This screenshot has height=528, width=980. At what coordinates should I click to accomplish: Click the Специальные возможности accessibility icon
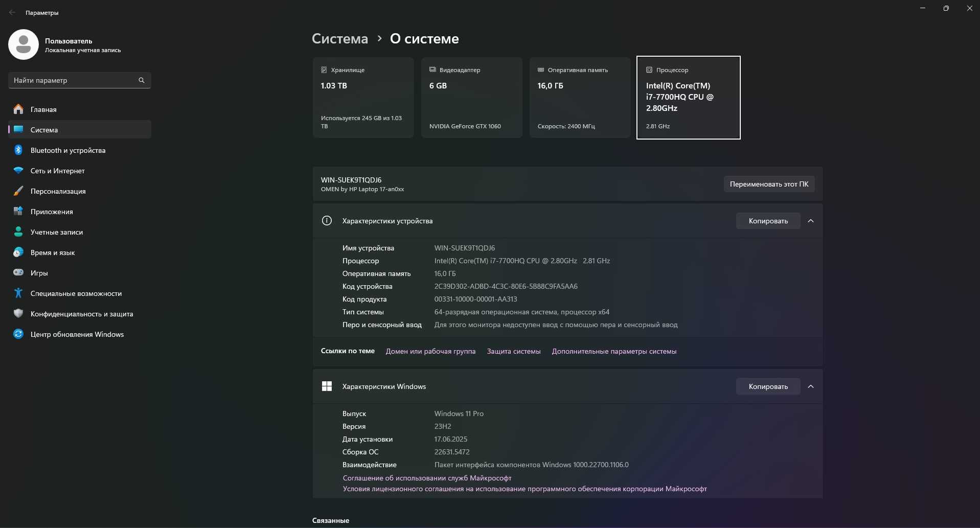[x=18, y=293]
